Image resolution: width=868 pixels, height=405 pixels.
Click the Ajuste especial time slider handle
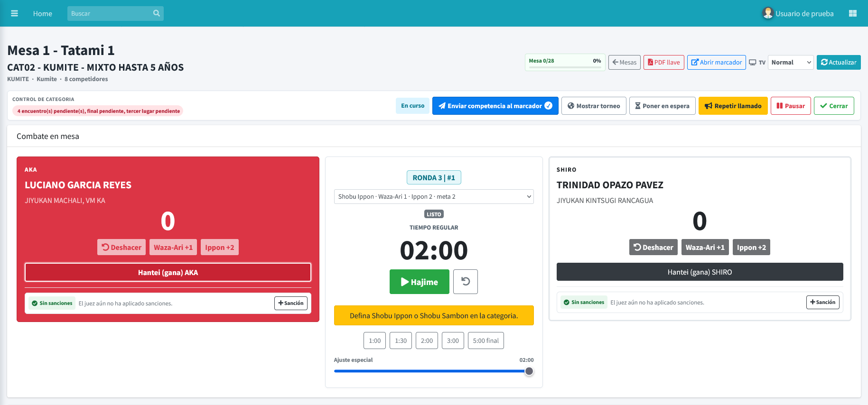click(529, 371)
